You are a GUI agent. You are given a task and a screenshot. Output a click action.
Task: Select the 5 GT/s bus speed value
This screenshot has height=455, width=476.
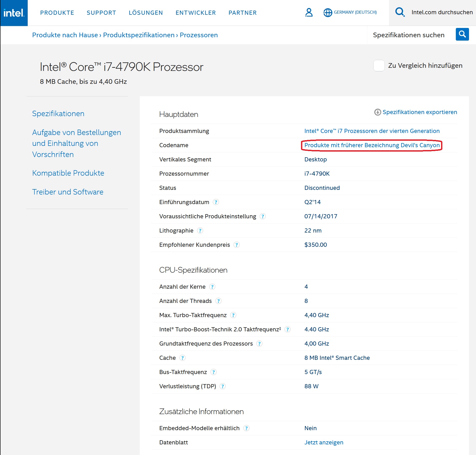tap(313, 372)
